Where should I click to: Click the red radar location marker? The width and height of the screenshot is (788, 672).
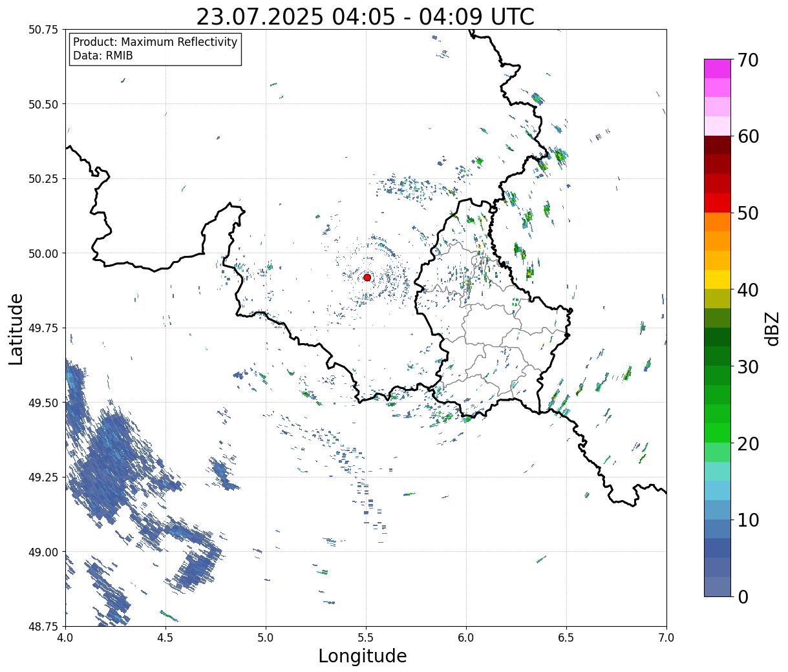click(x=367, y=277)
